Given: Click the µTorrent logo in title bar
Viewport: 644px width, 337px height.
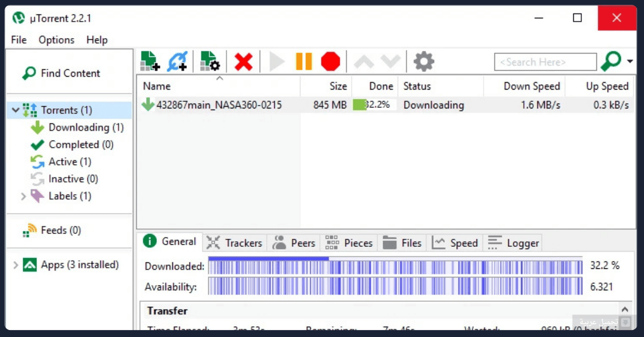Looking at the screenshot, I should (x=19, y=18).
